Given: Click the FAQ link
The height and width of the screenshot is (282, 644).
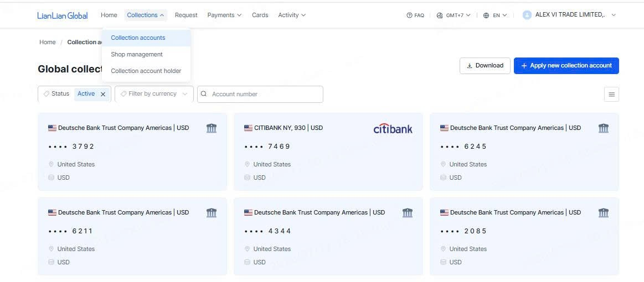Looking at the screenshot, I should coord(415,15).
